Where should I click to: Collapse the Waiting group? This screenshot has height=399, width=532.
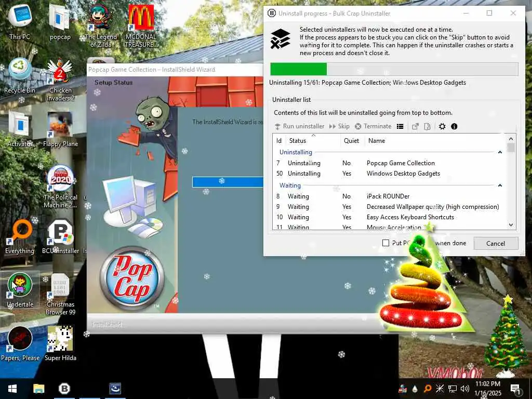click(500, 185)
